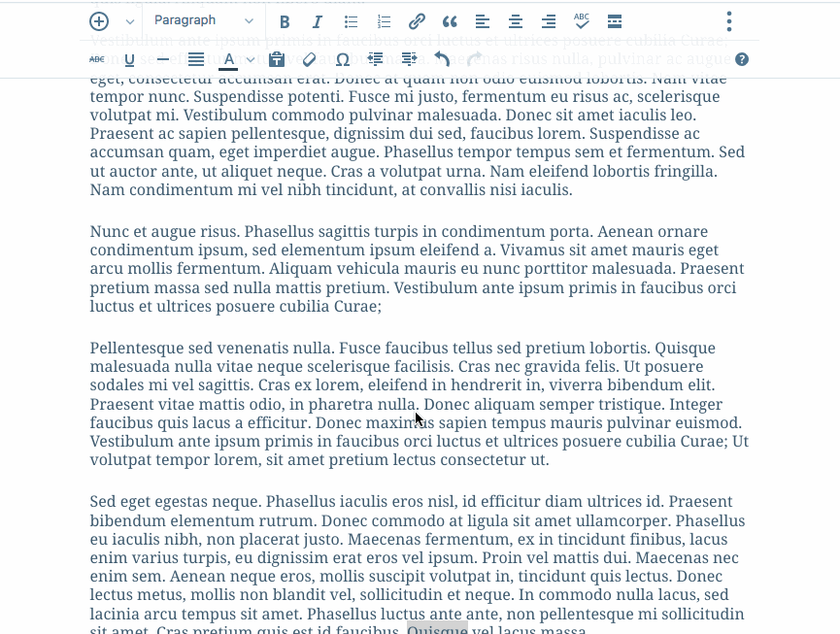Viewport: 840px width, 634px height.
Task: Toggle paste as plain text
Action: (x=277, y=59)
